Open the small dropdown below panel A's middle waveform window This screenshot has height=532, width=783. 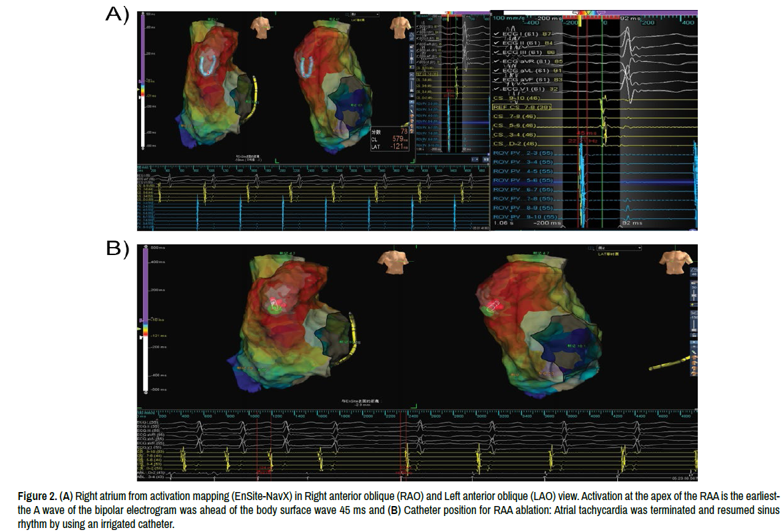tap(474, 159)
